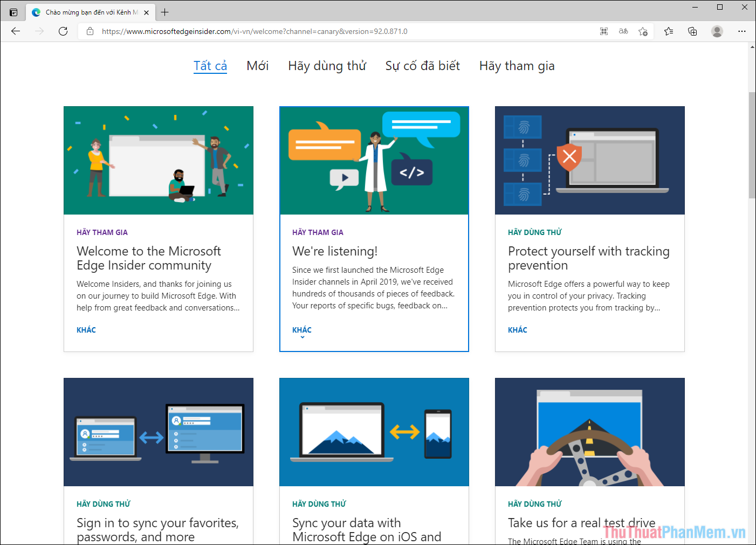Click HÃY DÙNG THỬ label on tracking card
756x545 pixels.
(535, 232)
